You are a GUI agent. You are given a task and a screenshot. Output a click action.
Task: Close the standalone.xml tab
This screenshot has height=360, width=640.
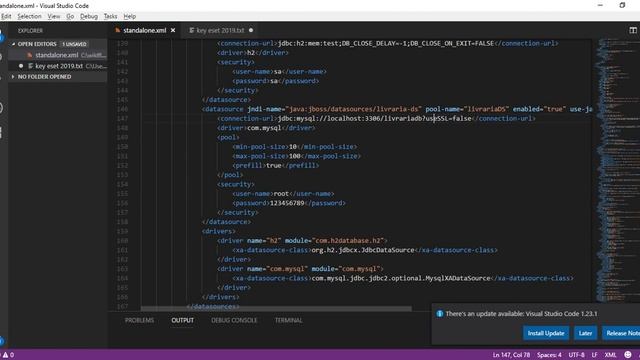click(173, 30)
